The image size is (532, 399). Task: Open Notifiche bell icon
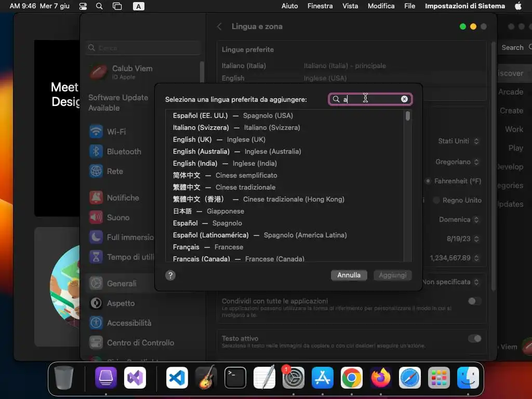click(x=96, y=197)
